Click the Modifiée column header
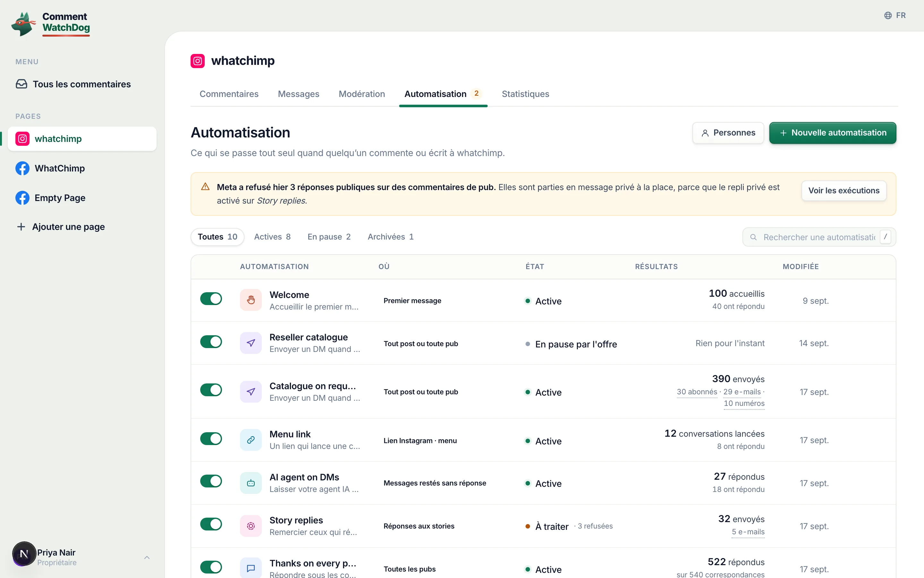Viewport: 924px width, 578px height. [801, 267]
